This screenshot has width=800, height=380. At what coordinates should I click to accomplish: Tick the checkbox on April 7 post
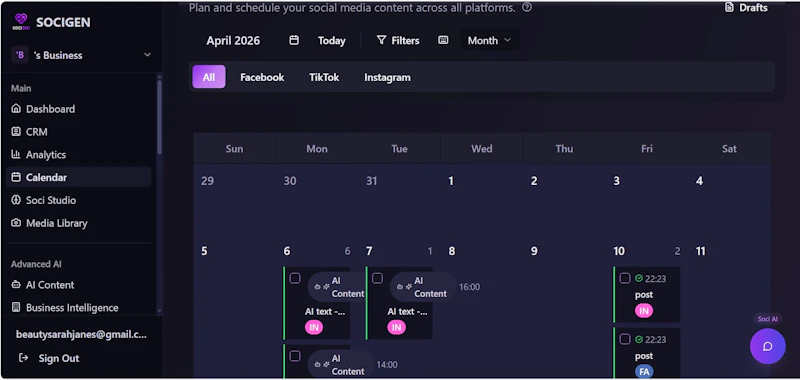378,278
